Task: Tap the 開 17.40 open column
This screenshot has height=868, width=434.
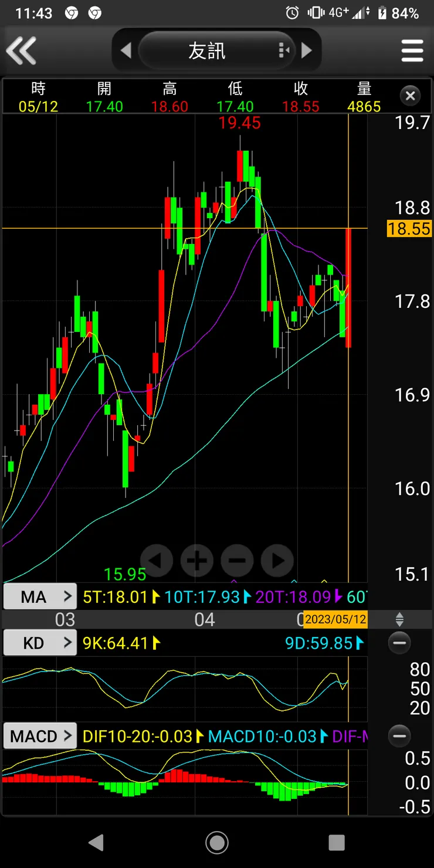Action: [x=104, y=97]
